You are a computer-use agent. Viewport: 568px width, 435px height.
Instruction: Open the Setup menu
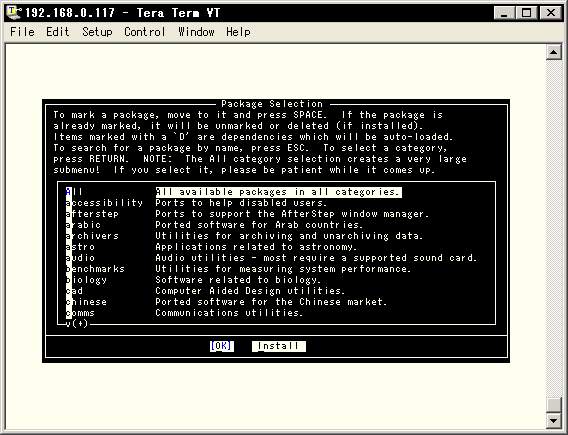coord(97,32)
